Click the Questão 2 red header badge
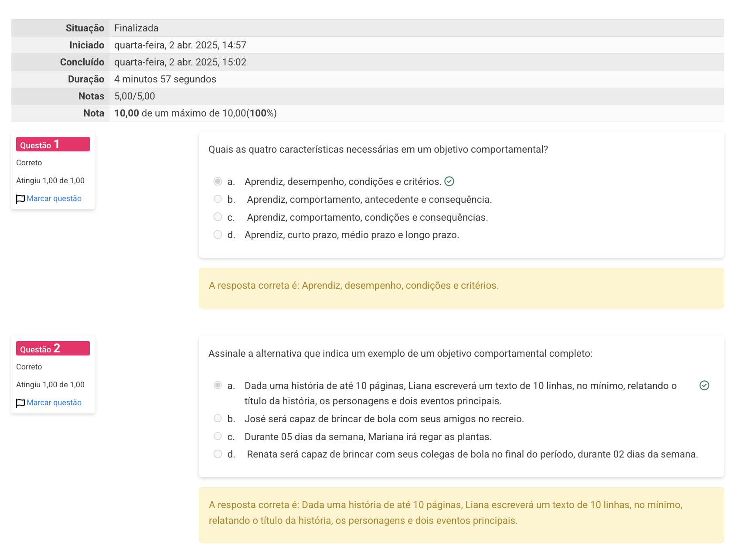This screenshot has height=560, width=742. pyautogui.click(x=53, y=348)
